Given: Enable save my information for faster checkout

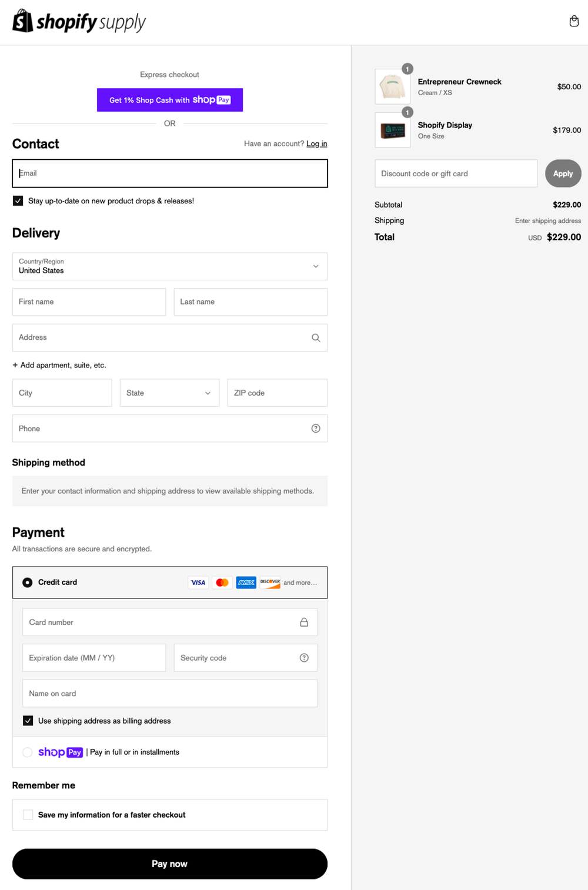Looking at the screenshot, I should [28, 815].
